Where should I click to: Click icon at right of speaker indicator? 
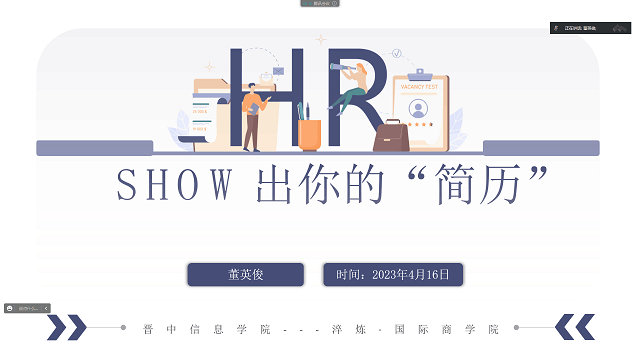point(620,28)
